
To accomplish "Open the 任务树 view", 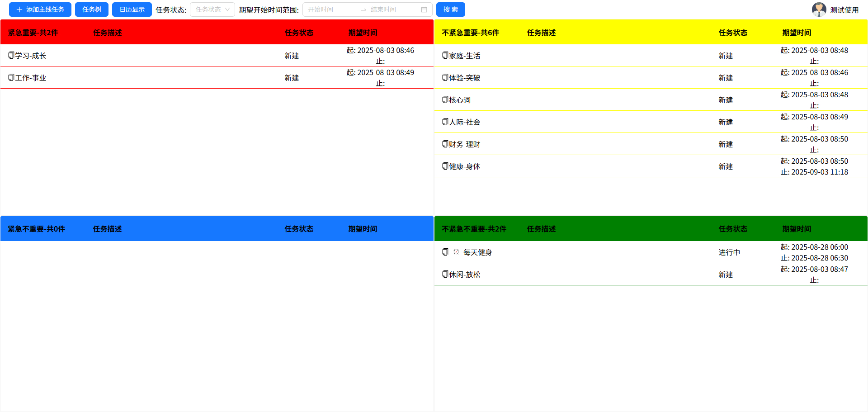I will pos(92,9).
